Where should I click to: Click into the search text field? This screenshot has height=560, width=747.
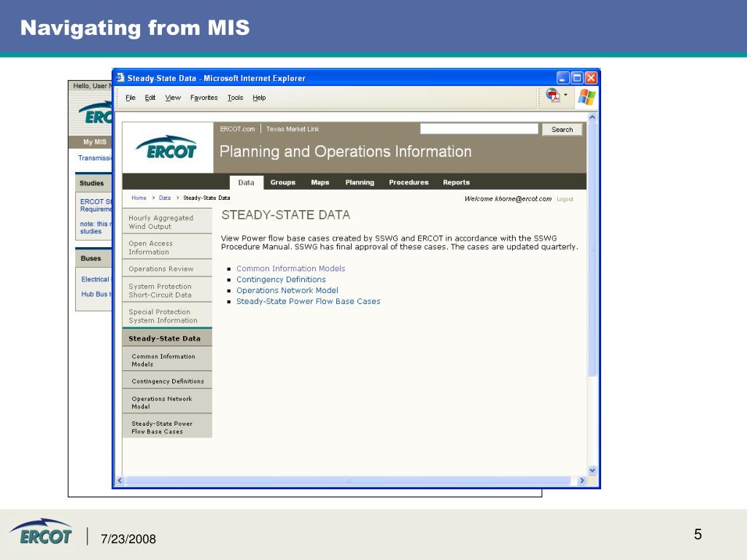(479, 128)
